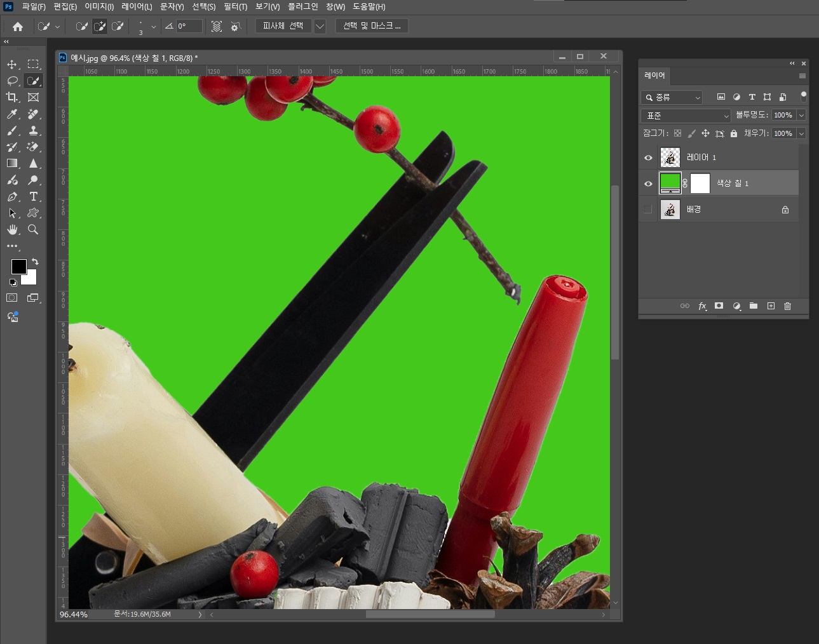Toggle Quick Mask mode
The image size is (819, 644).
coord(12,297)
